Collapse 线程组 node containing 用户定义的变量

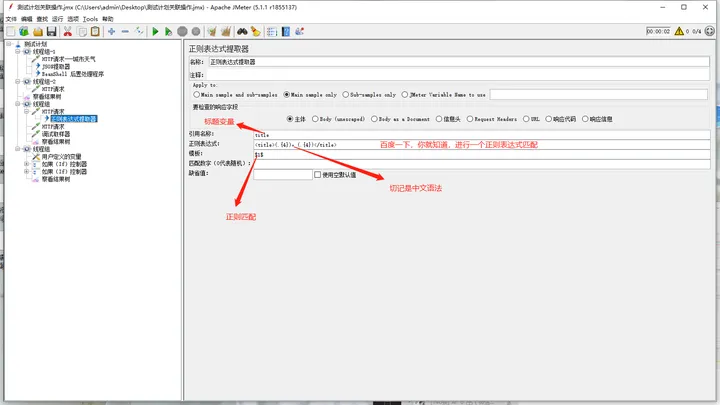coord(17,149)
